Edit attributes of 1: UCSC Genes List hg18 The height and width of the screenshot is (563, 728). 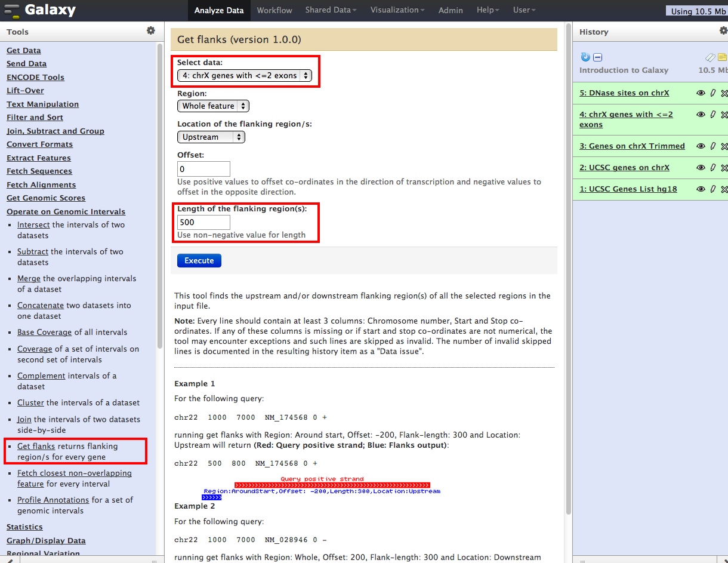point(713,189)
